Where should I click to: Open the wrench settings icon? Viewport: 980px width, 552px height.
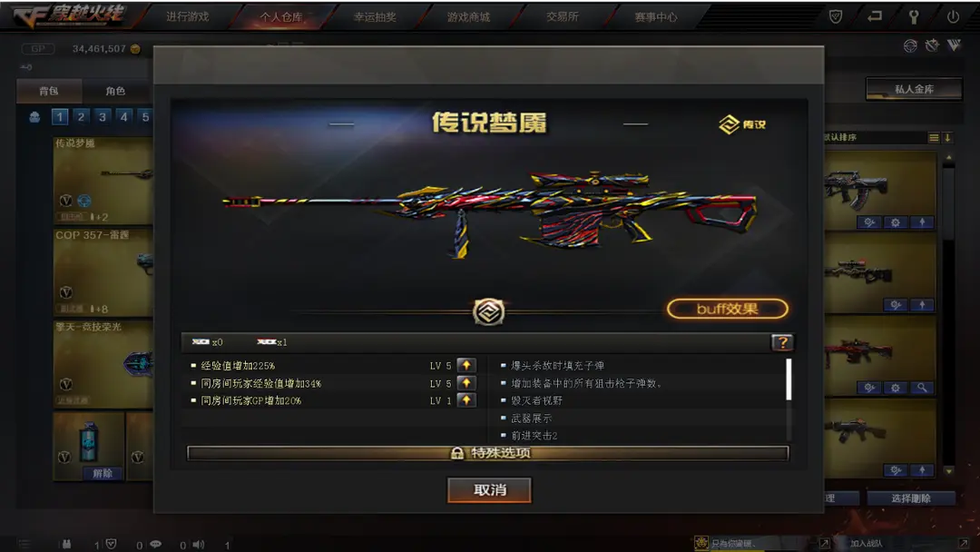[x=914, y=17]
